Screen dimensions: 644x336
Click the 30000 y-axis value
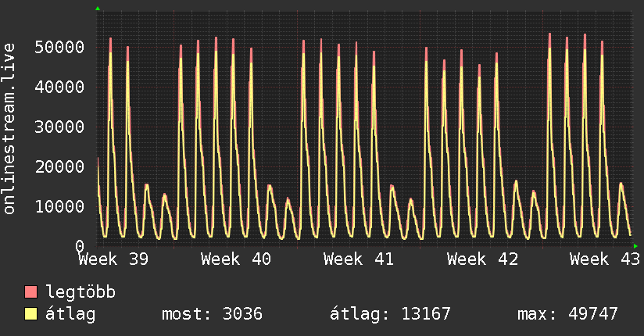(x=59, y=127)
